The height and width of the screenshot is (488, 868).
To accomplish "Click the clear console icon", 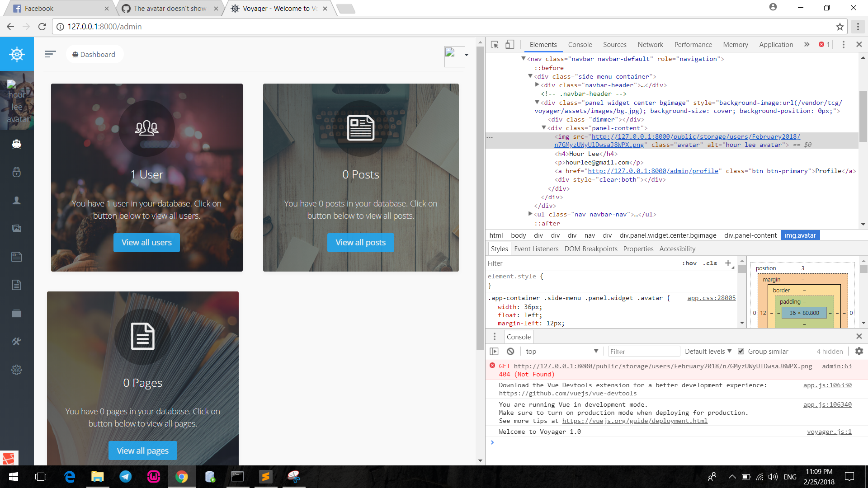I will coord(510,351).
